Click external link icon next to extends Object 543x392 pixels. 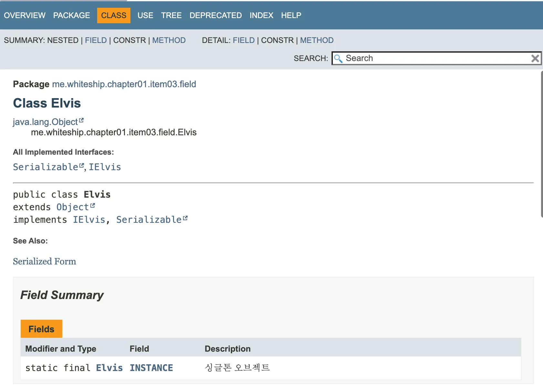tap(93, 205)
